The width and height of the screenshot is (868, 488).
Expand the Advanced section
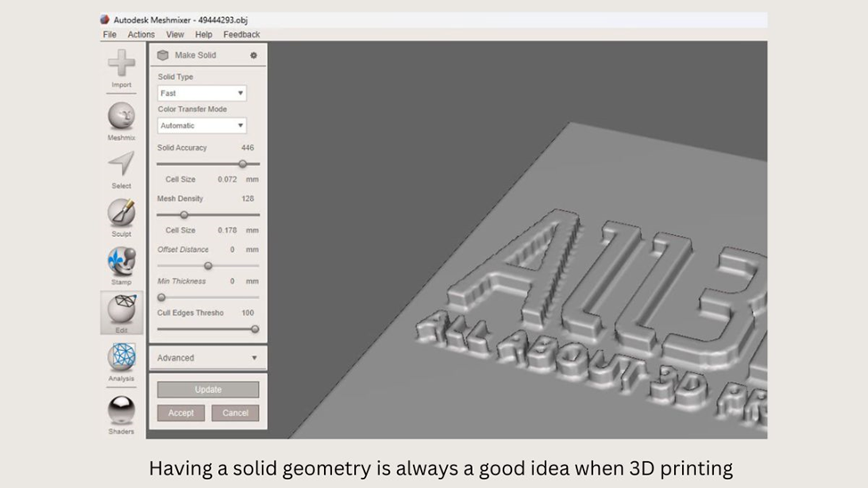click(207, 358)
